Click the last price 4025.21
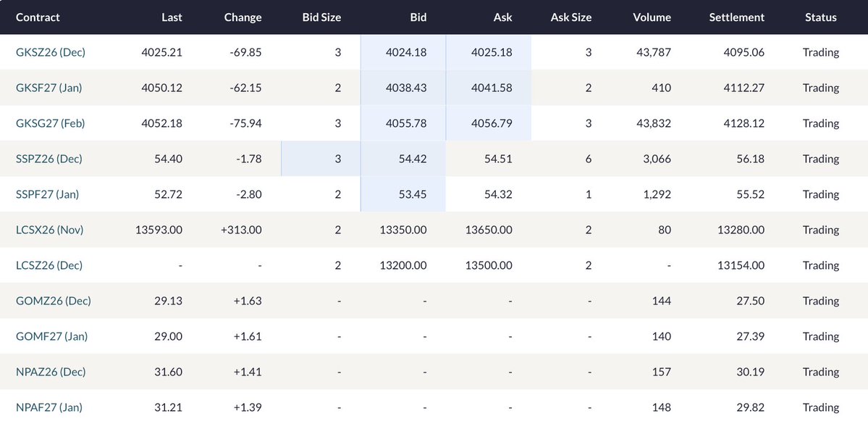 (161, 52)
